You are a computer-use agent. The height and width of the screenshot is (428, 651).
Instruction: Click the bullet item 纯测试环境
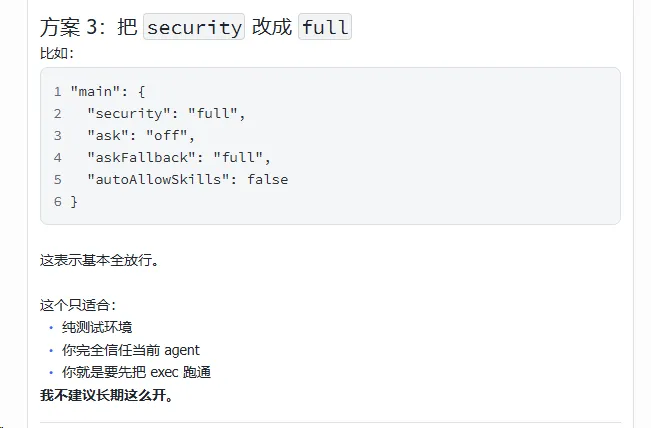click(x=97, y=327)
